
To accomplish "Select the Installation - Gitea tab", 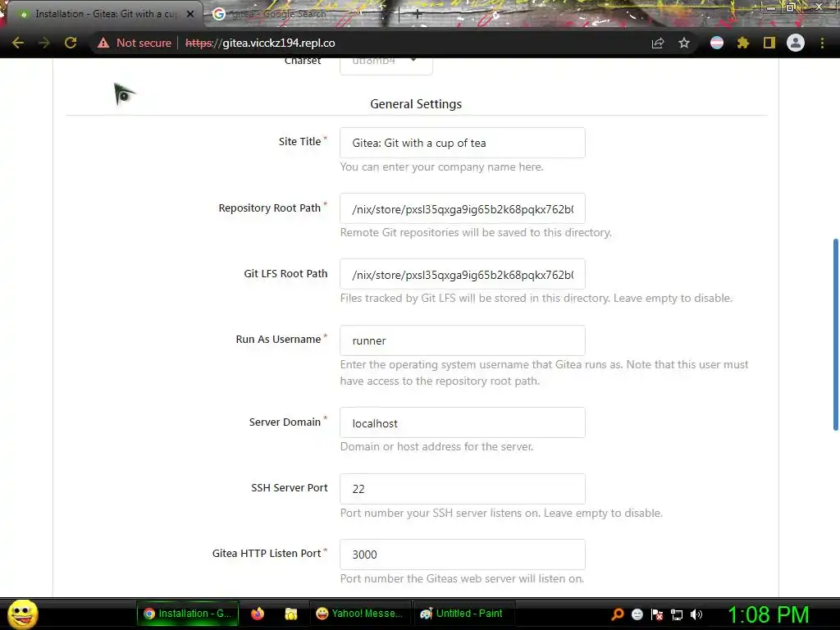I will (x=104, y=14).
